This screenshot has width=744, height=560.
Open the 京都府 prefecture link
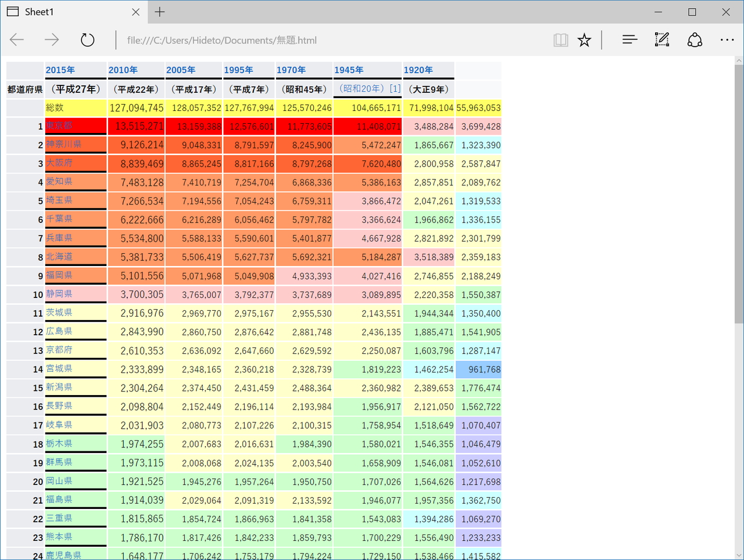pos(59,350)
